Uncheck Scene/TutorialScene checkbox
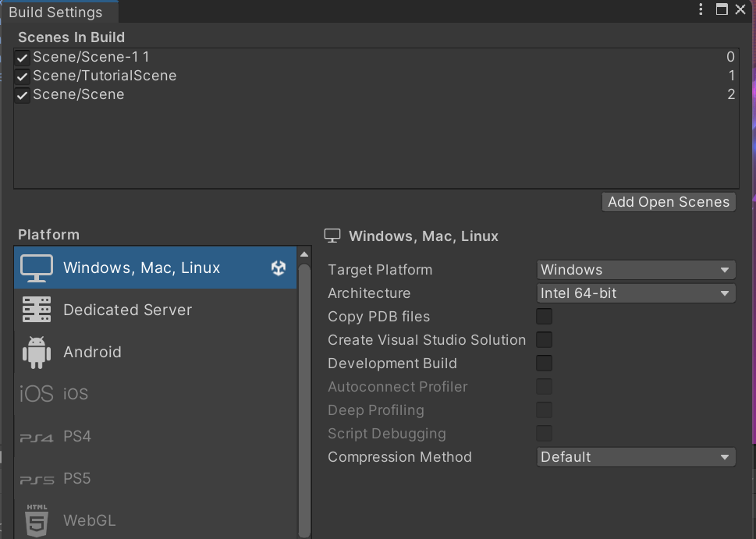Viewport: 756px width, 539px height. [23, 76]
